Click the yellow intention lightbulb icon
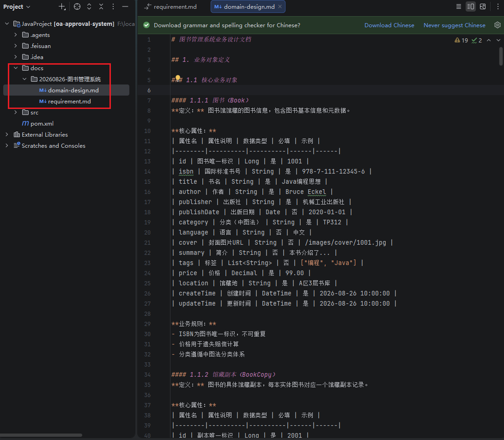The height and width of the screenshot is (440, 504). click(x=178, y=78)
